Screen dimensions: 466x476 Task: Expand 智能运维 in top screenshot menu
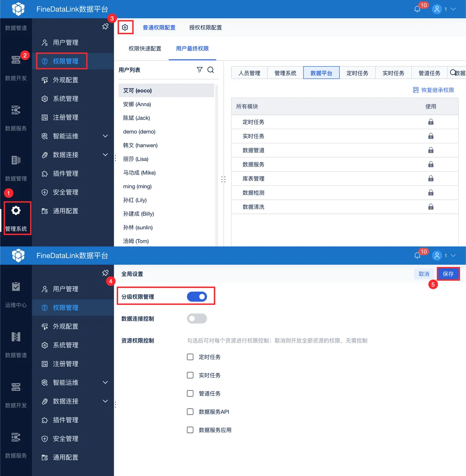105,136
